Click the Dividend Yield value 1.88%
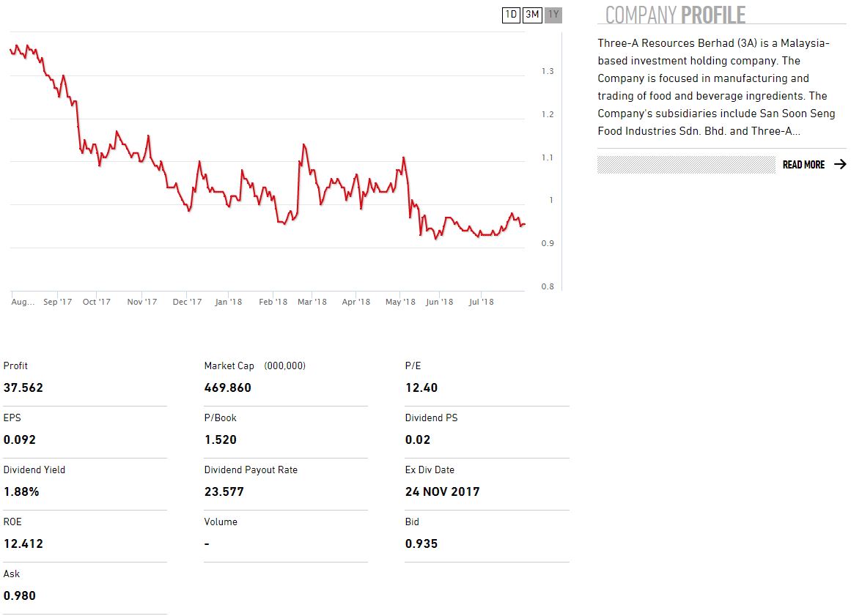 [21, 492]
